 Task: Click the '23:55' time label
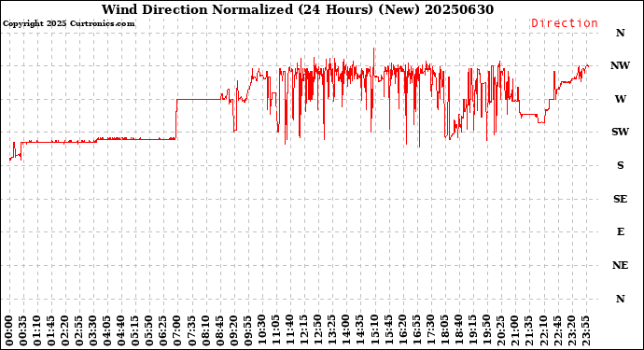[x=585, y=330]
